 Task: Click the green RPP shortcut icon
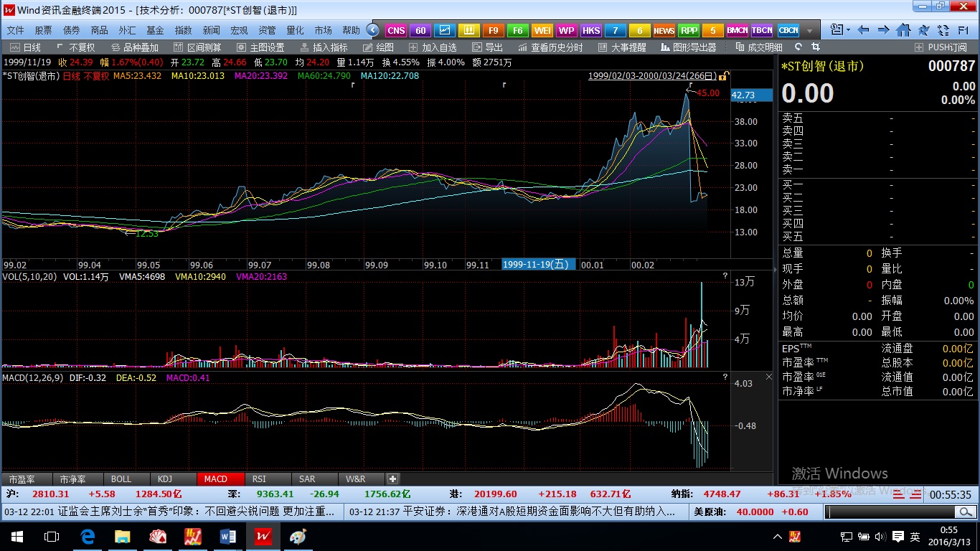689,30
